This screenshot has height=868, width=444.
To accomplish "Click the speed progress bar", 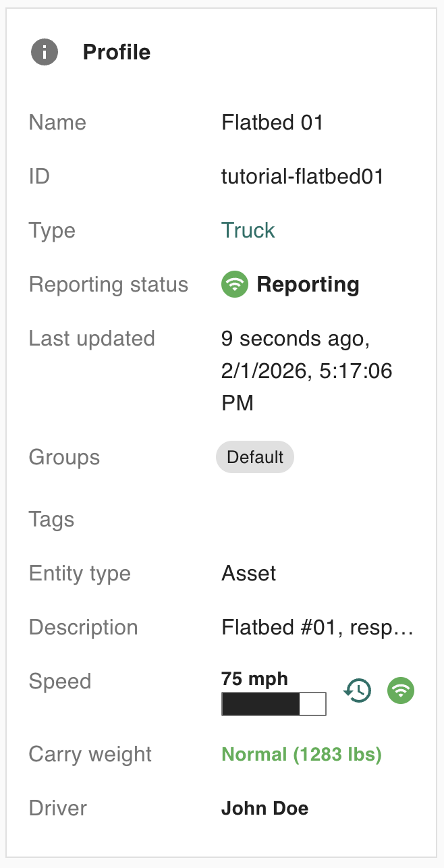I will point(273,703).
